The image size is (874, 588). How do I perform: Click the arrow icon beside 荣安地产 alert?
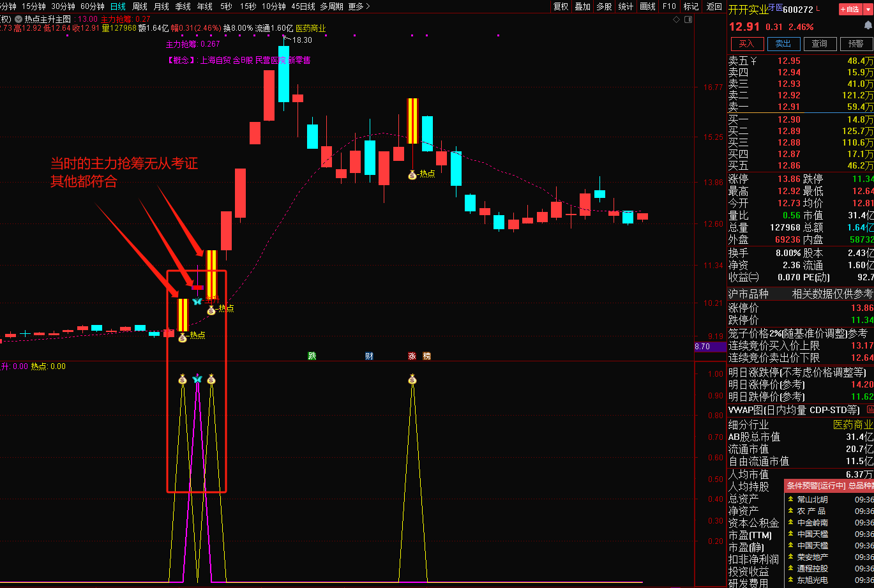point(791,557)
